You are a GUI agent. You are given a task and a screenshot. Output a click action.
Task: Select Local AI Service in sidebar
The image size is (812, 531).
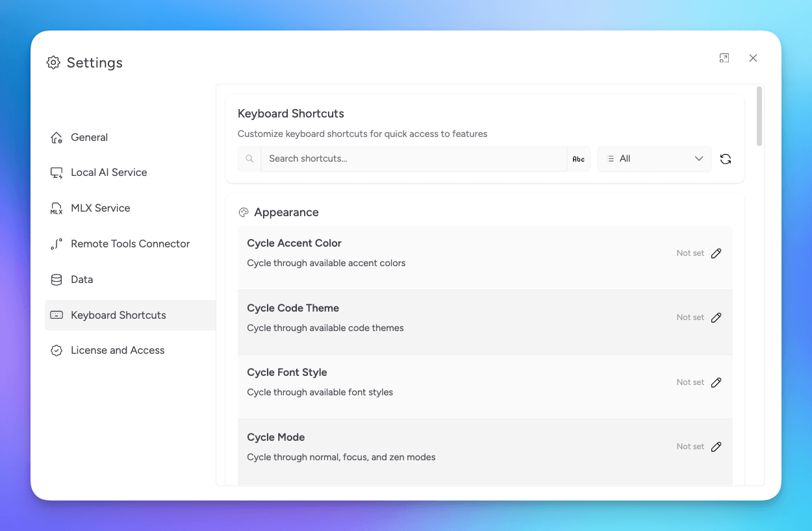click(108, 172)
